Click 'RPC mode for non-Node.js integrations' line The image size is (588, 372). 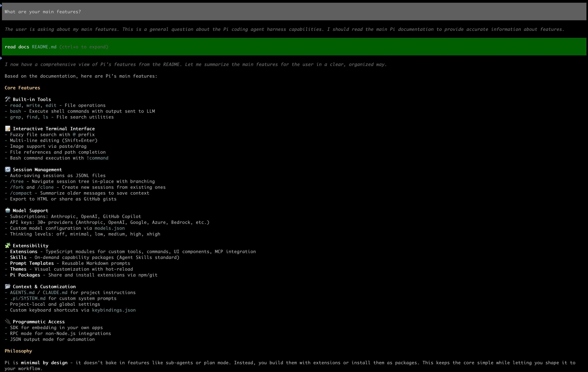(x=60, y=333)
